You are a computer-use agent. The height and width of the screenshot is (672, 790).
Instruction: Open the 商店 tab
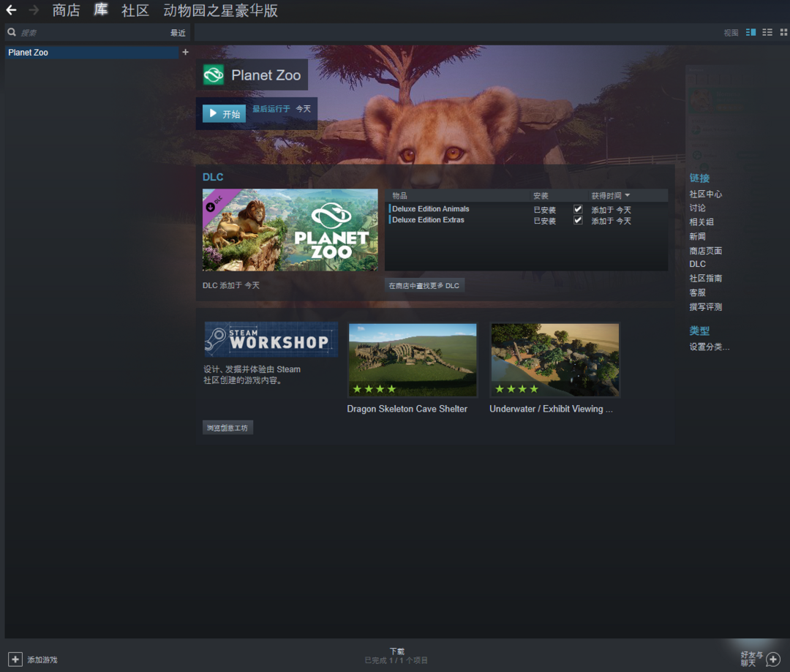pyautogui.click(x=66, y=11)
